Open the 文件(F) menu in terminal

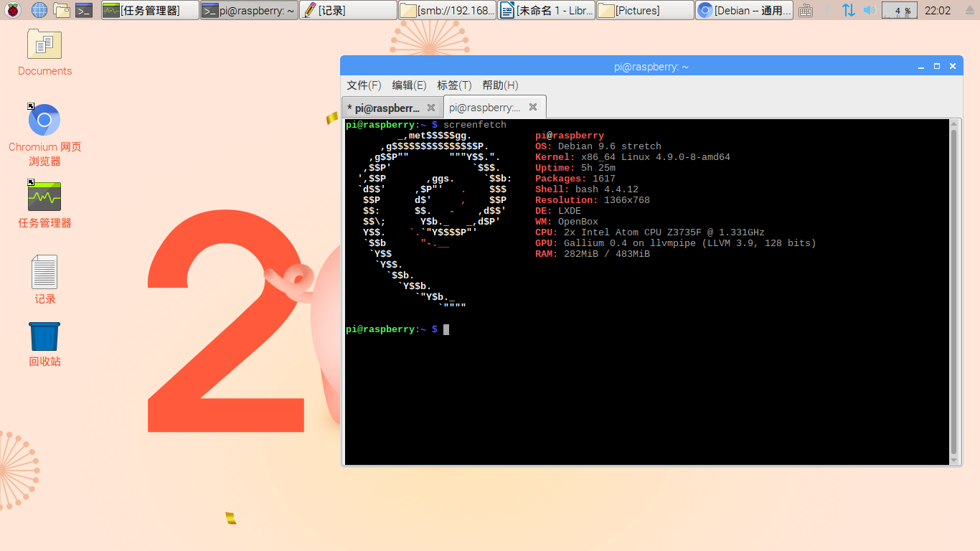click(364, 85)
